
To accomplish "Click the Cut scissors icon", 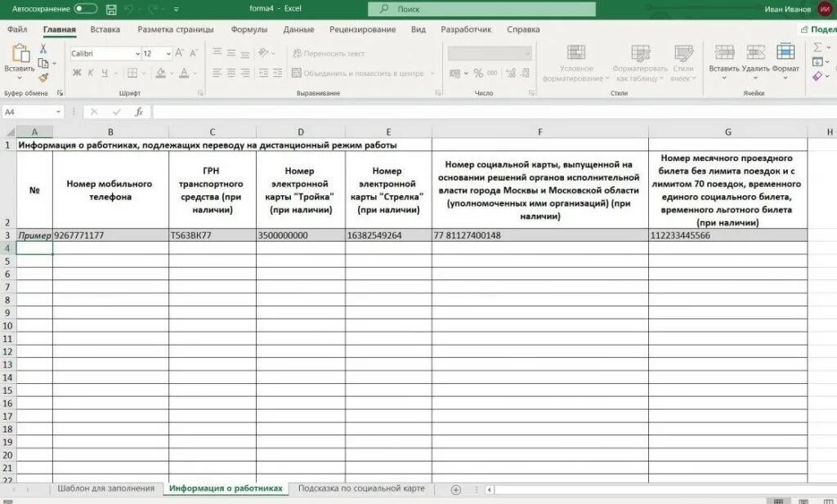I will click(43, 48).
